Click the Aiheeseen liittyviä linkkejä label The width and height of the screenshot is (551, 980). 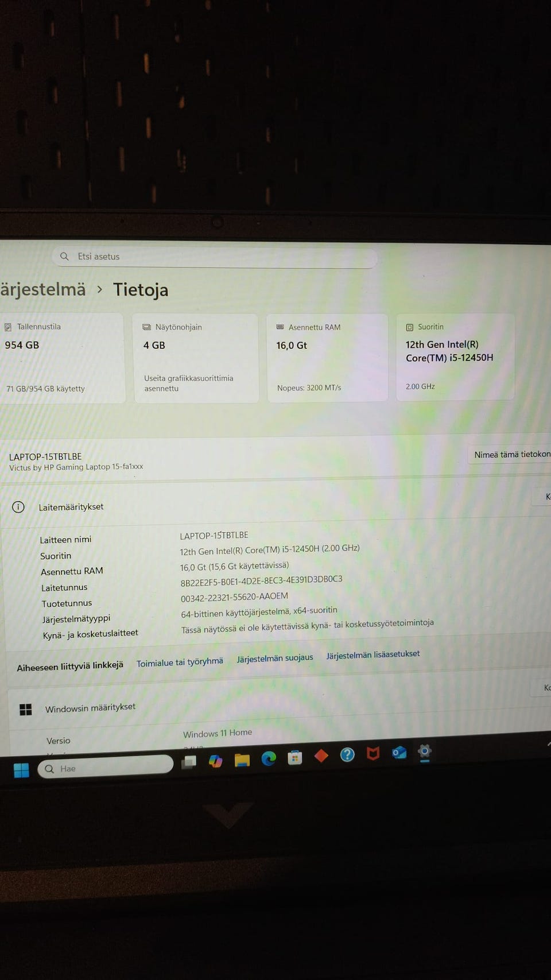pyautogui.click(x=70, y=666)
